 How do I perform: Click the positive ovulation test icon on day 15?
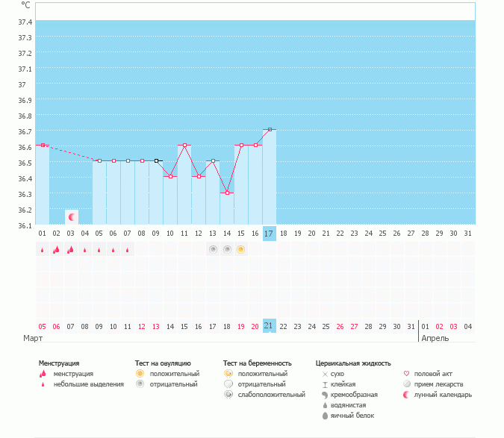(x=241, y=249)
